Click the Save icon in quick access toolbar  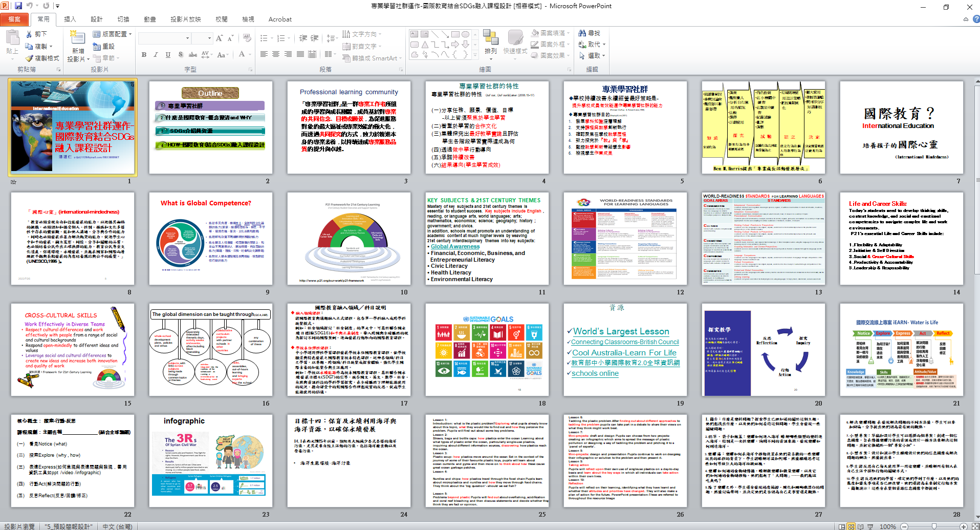coord(18,6)
